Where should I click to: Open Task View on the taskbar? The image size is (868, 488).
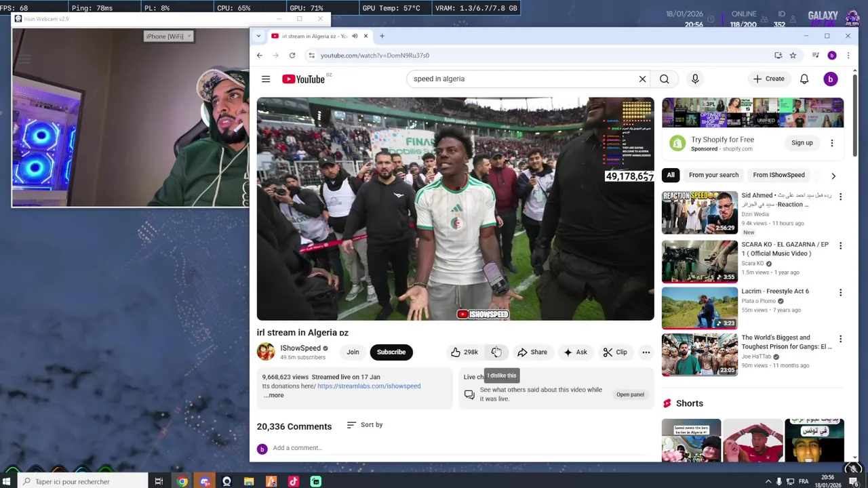click(159, 481)
